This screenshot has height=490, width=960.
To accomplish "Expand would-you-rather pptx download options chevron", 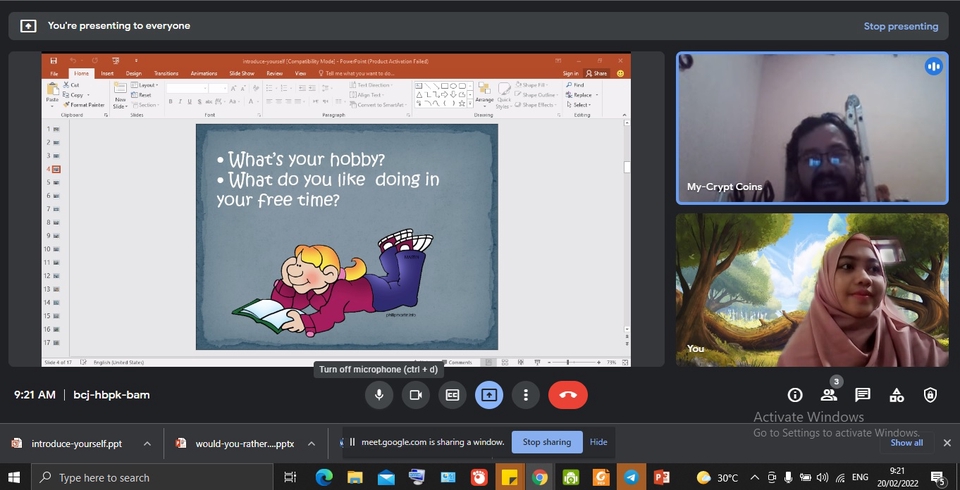I will click(311, 443).
